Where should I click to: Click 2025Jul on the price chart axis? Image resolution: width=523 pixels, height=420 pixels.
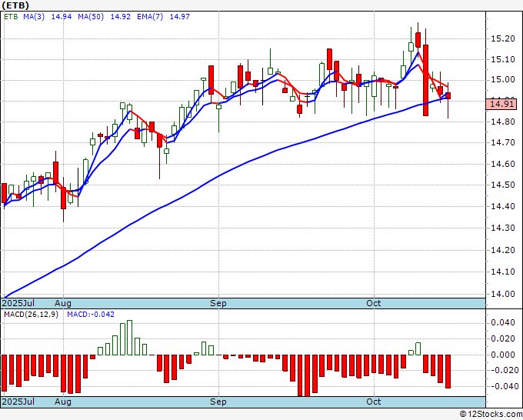(18, 303)
